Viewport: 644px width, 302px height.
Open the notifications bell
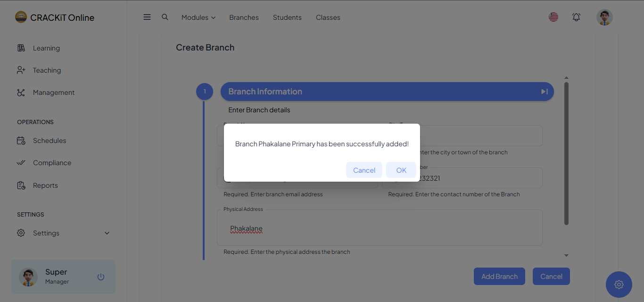576,17
